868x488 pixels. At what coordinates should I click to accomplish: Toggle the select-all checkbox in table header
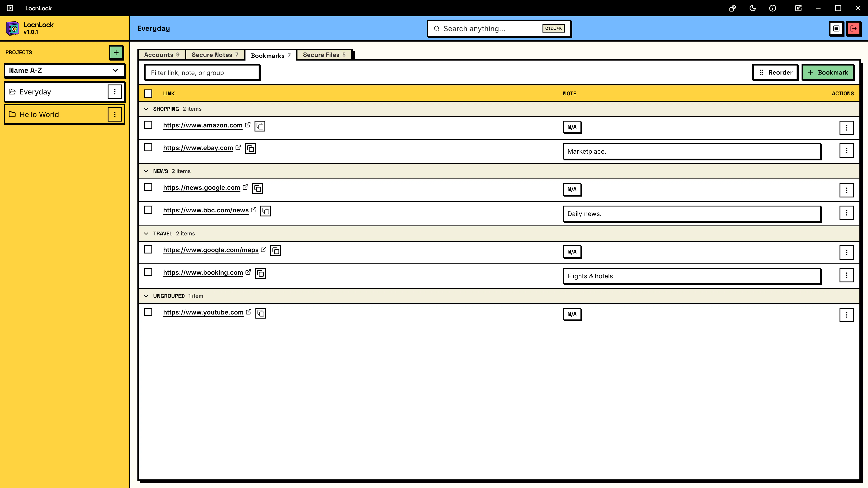148,93
